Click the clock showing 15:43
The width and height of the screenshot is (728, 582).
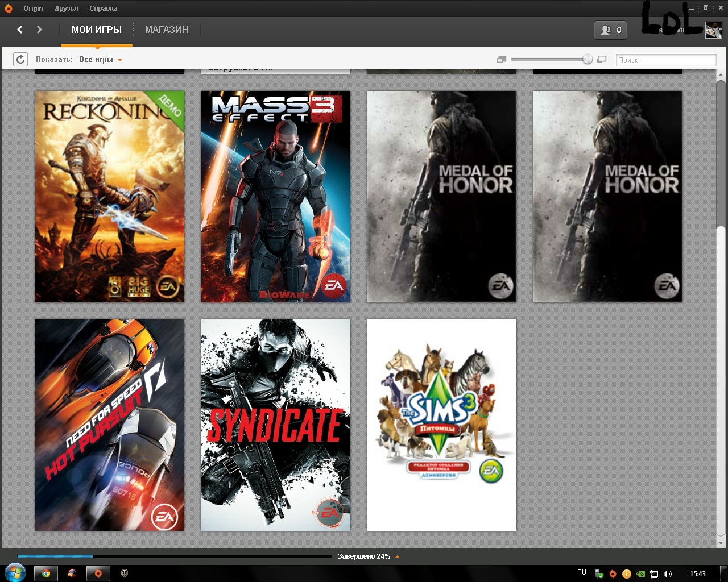(698, 574)
